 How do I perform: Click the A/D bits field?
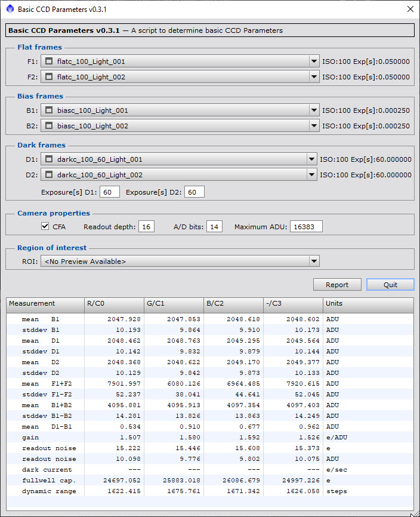point(214,226)
